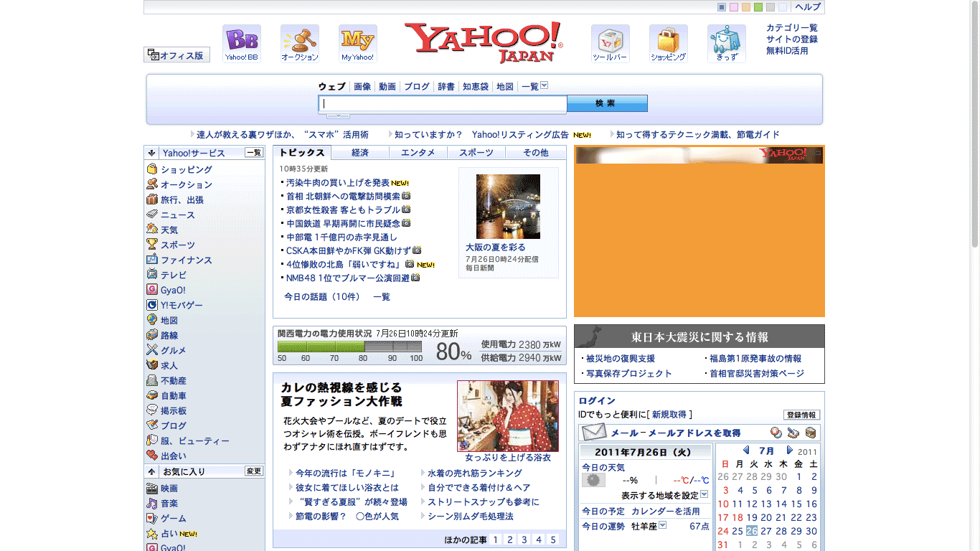Open the 表示する地域を設定 weather region dropdown

pyautogui.click(x=704, y=494)
